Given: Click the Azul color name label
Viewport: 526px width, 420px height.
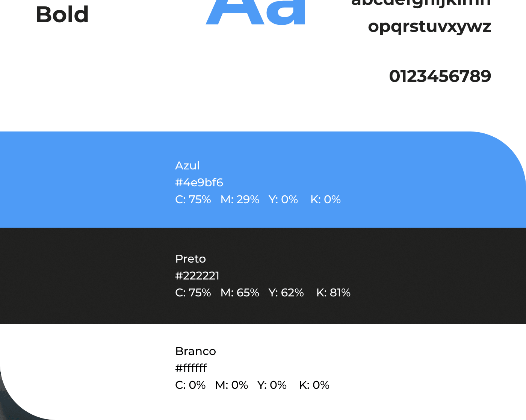Looking at the screenshot, I should click(x=187, y=166).
